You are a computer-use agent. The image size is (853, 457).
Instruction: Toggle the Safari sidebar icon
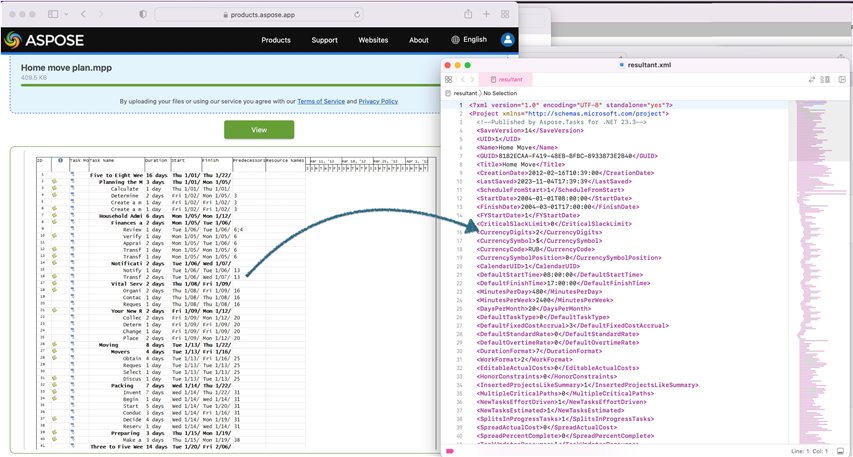click(x=53, y=15)
